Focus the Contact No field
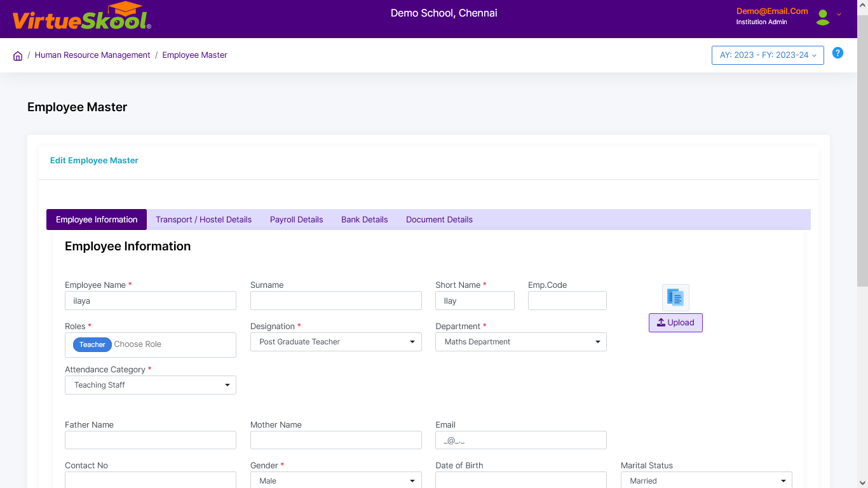Viewport: 868px width, 488px height. [x=151, y=480]
